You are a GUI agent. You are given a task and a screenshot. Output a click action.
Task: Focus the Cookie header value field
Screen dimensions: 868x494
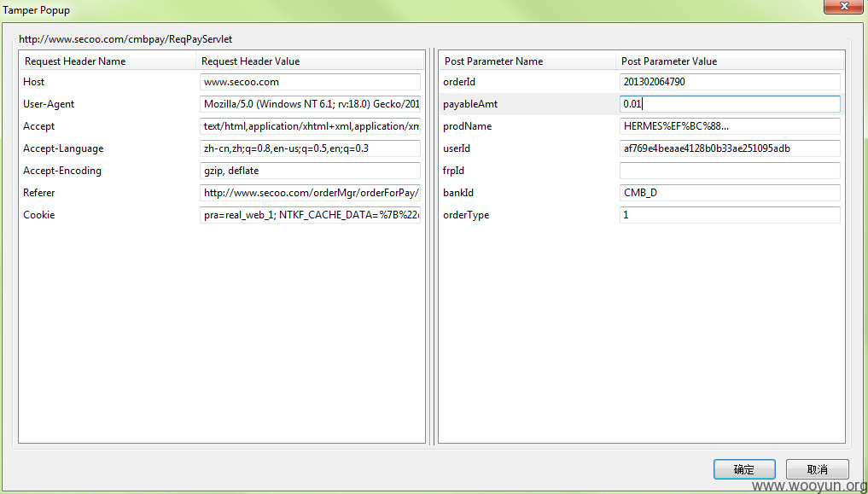coord(310,215)
